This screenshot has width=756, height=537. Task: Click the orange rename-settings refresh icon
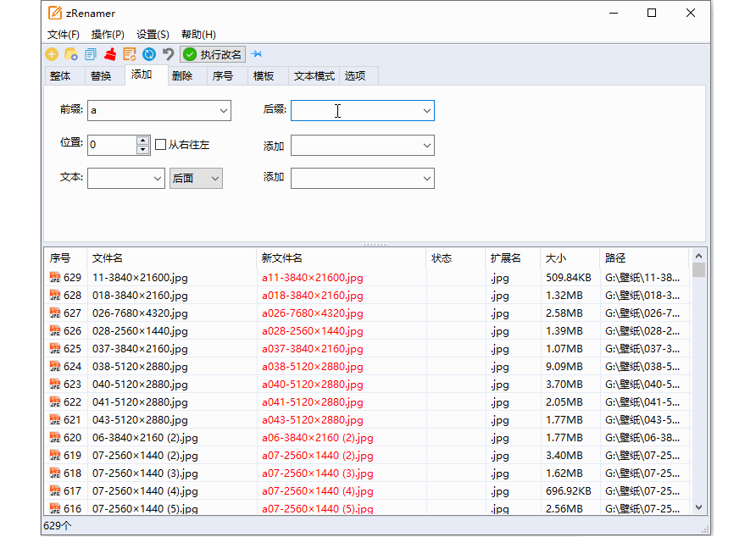pyautogui.click(x=129, y=53)
